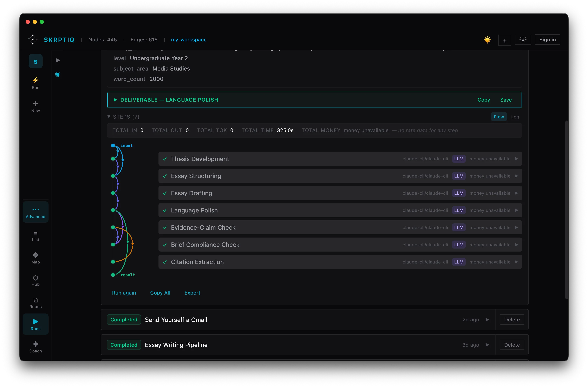The image size is (588, 387).
Task: Click the check icon on Evidence-Claim Check
Action: tap(165, 228)
